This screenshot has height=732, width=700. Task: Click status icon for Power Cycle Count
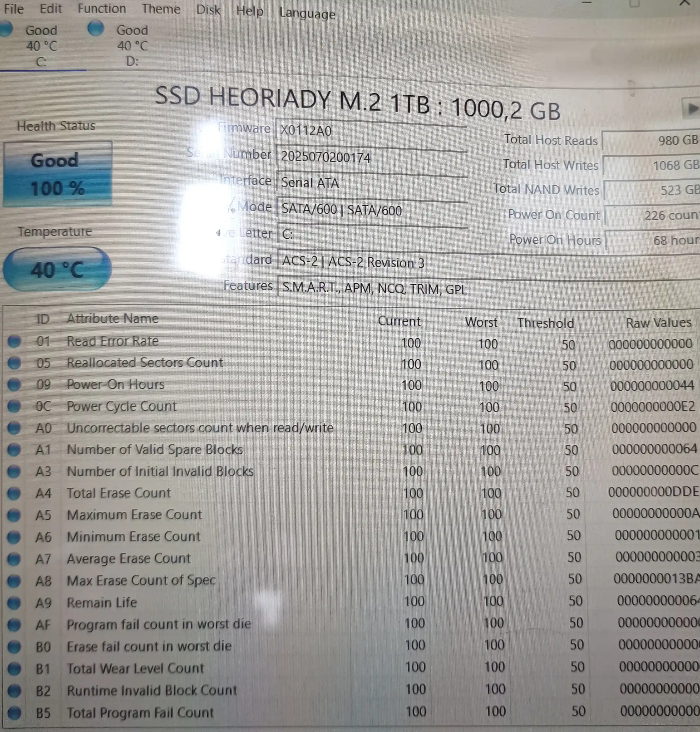coord(14,406)
